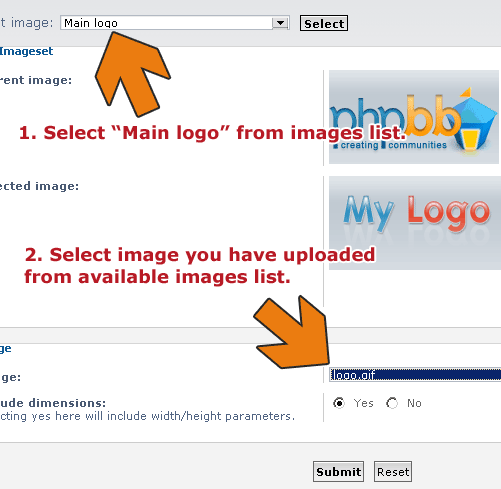This screenshot has width=501, height=489.
Task: Click the Imageset heading link
Action: pyautogui.click(x=26, y=51)
